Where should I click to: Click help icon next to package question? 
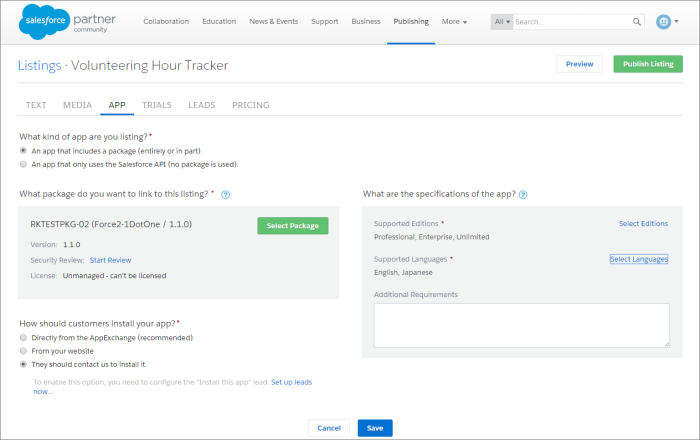click(x=225, y=195)
